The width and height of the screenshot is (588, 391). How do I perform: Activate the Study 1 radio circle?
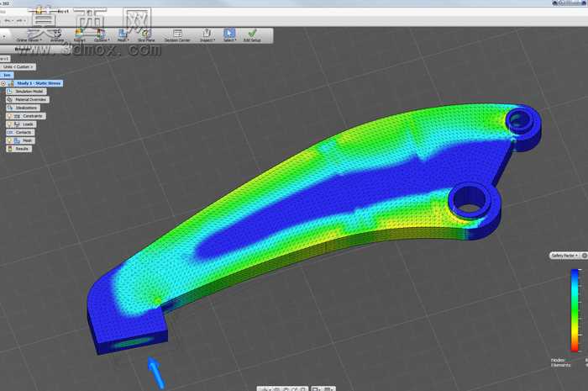pos(3,83)
